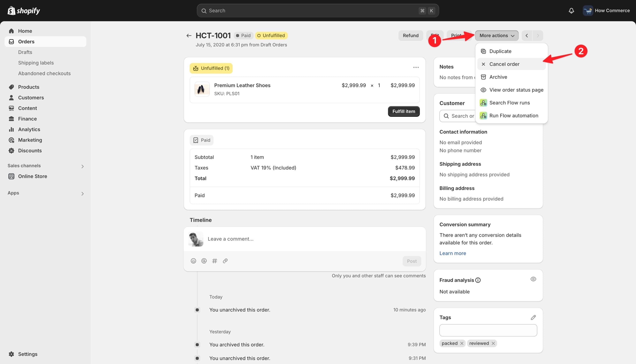The width and height of the screenshot is (636, 364).
Task: Click the Fulfill item button
Action: pos(403,111)
